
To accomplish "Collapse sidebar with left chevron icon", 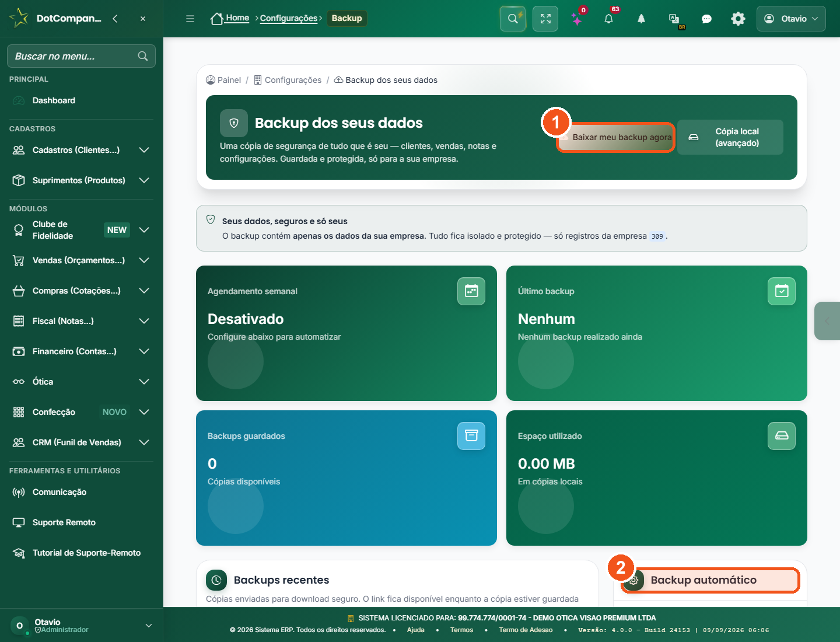I will 115,19.
